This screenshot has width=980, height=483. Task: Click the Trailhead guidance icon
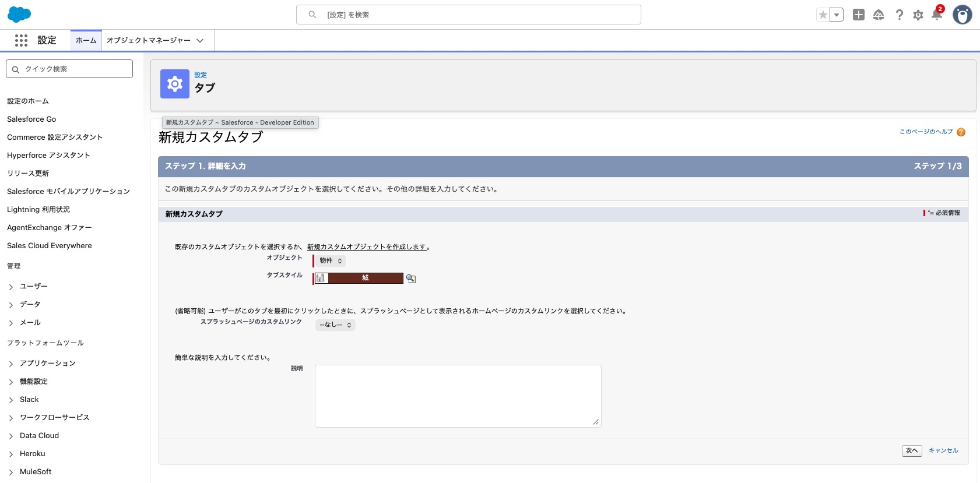(x=879, y=15)
